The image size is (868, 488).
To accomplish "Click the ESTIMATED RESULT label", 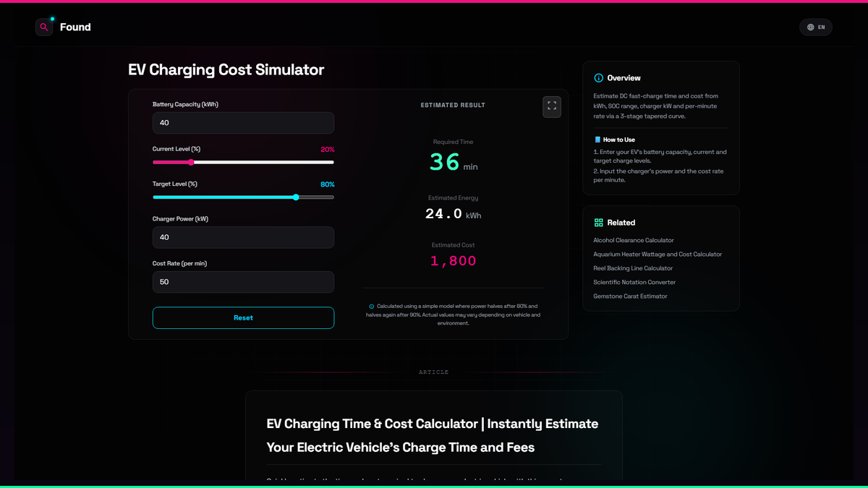I will [x=453, y=106].
